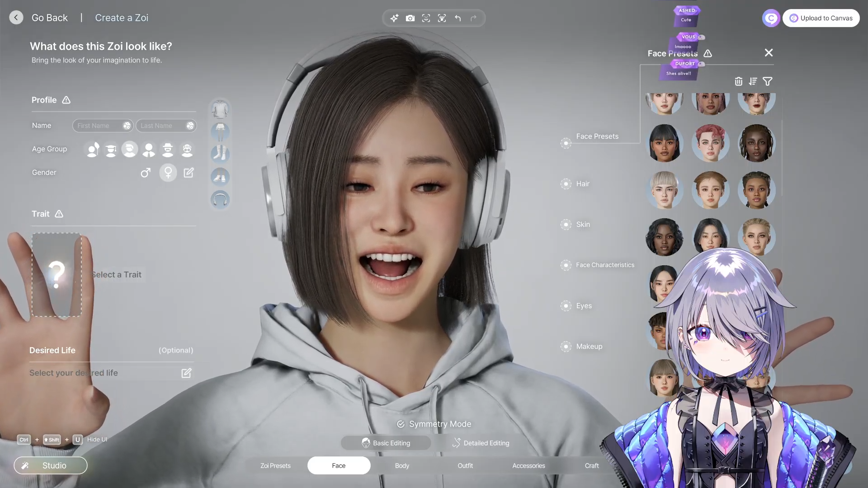Screen dimensions: 868x488
Task: Click the trash icon in Face Presets
Action: [x=738, y=81]
